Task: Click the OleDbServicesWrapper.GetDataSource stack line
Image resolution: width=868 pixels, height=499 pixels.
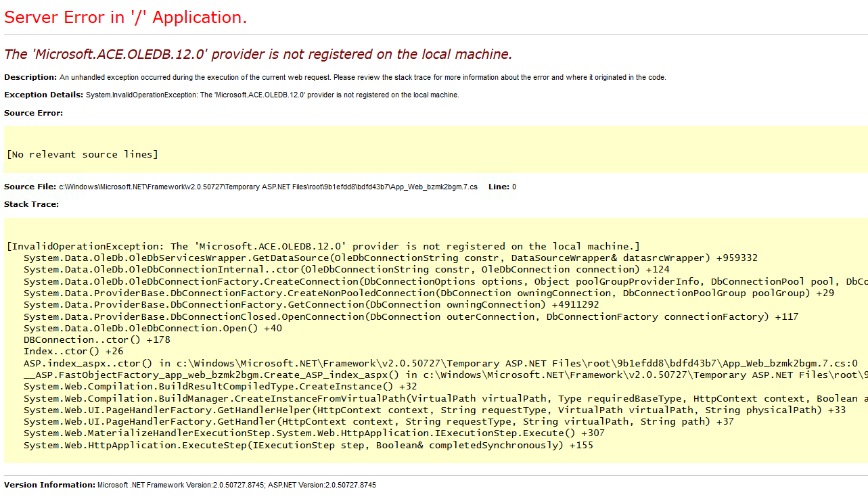Action: point(390,258)
